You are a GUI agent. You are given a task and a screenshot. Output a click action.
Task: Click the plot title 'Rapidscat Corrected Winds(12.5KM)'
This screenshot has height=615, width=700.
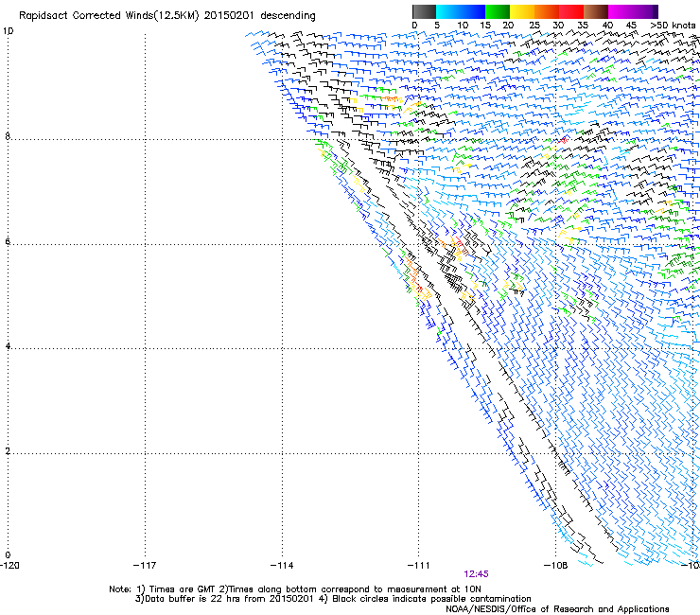[109, 16]
